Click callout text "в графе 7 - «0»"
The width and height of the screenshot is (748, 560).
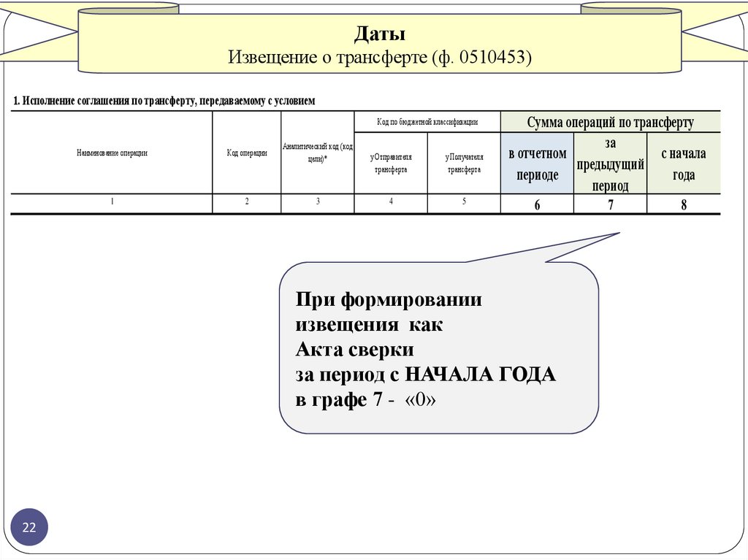(365, 399)
